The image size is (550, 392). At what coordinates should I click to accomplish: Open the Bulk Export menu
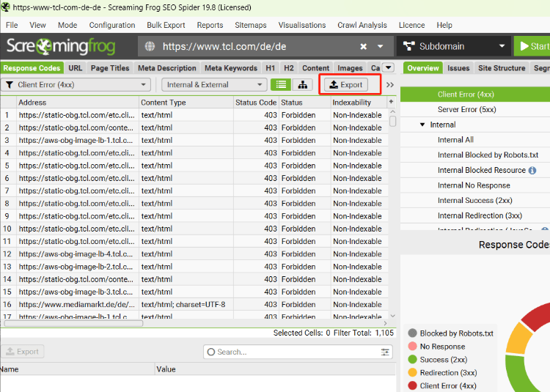tap(166, 25)
